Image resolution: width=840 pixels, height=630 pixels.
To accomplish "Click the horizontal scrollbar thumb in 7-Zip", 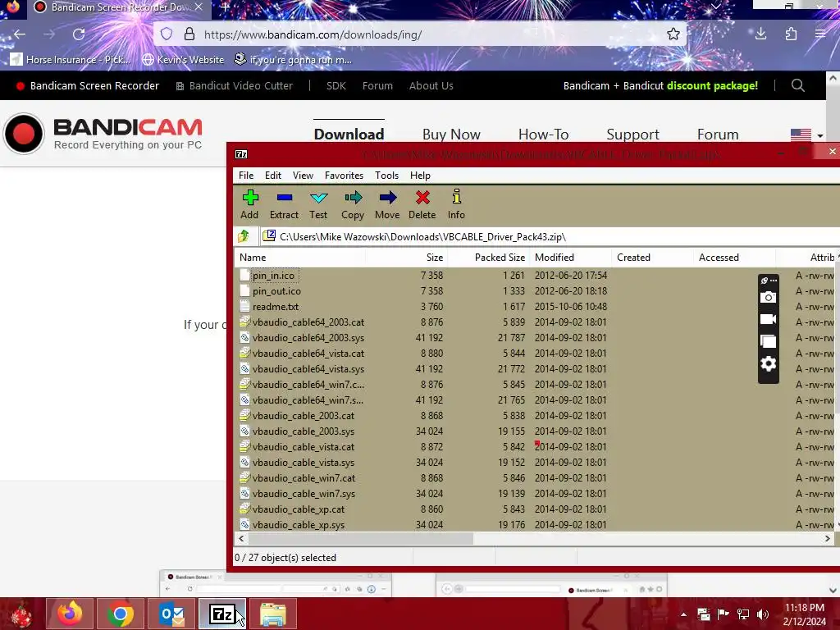I will click(360, 538).
